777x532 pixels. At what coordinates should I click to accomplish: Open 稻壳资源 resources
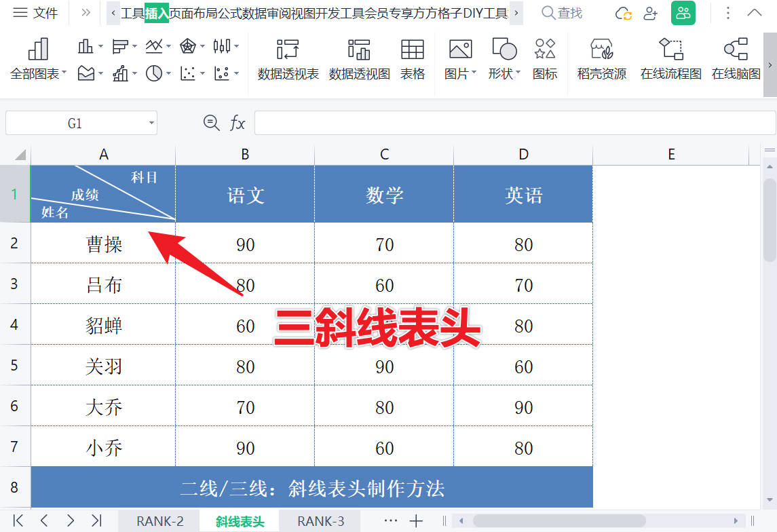[601, 60]
